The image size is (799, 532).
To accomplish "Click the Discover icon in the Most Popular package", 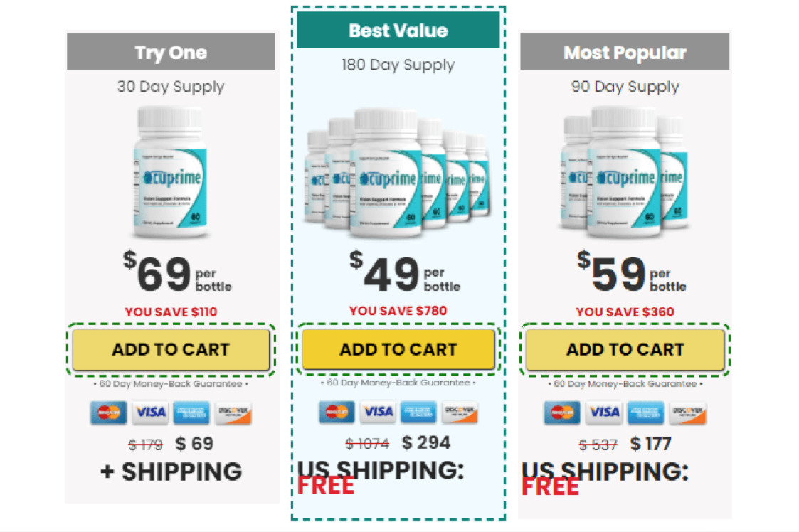I will (x=687, y=413).
